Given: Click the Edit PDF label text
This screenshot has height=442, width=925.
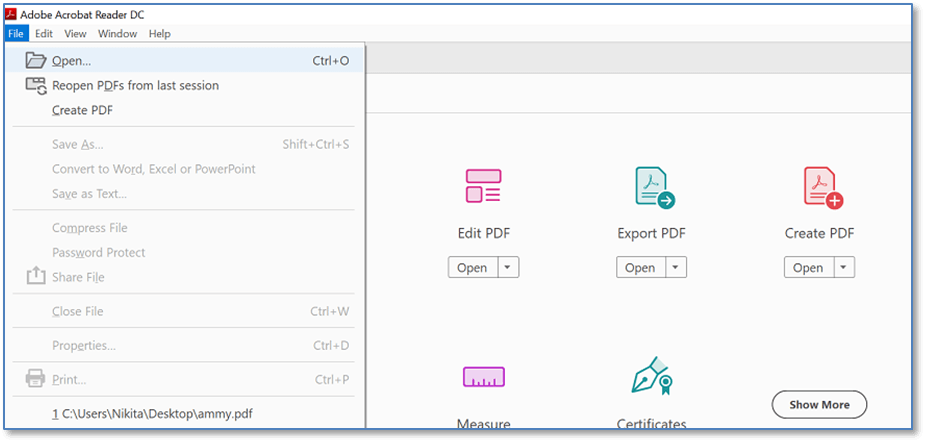Looking at the screenshot, I should pyautogui.click(x=484, y=233).
